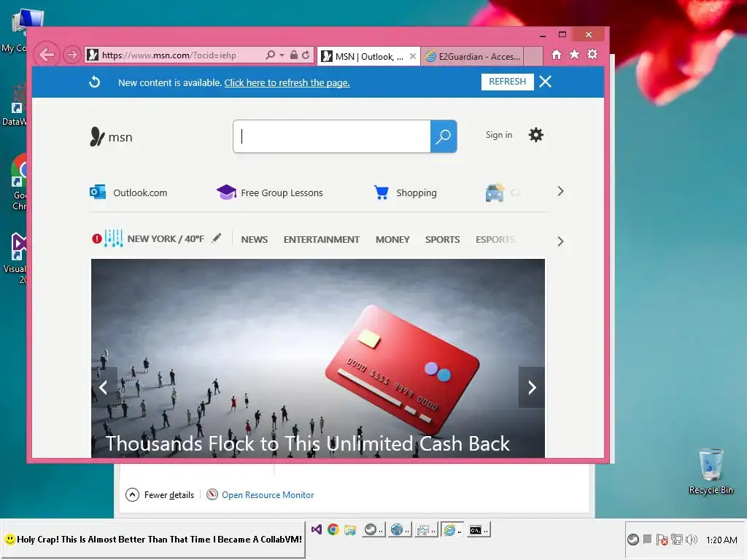The image size is (747, 560).
Task: Open the credit card Cash Back story image
Action: pos(318,358)
